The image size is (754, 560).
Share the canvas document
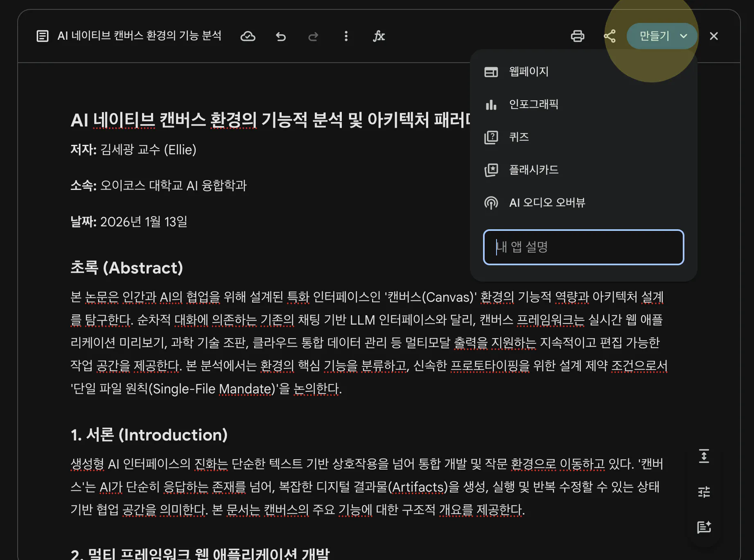point(610,36)
